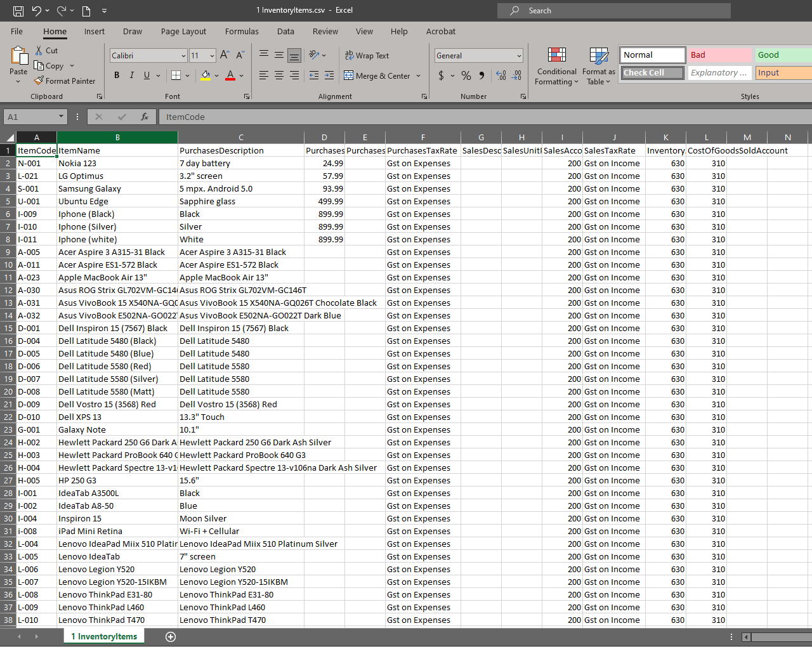The height and width of the screenshot is (647, 812).
Task: Apply accounting dollar number format
Action: (x=442, y=75)
